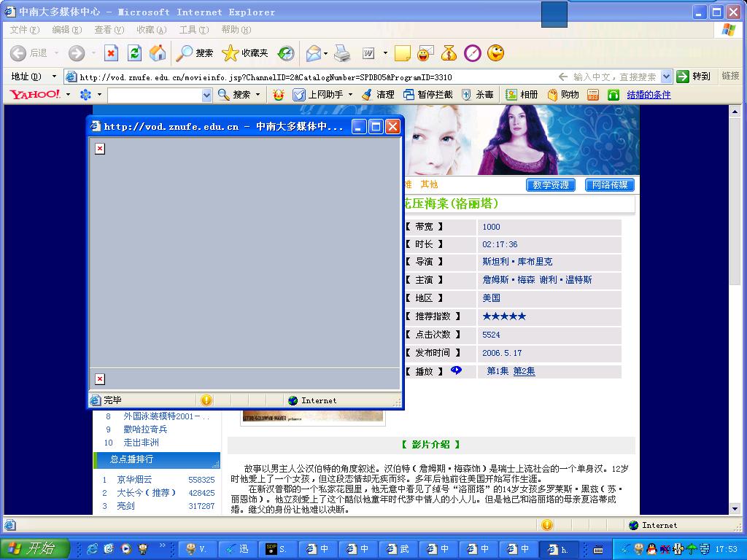Open the History clock icon
This screenshot has height=560, width=747.
[x=286, y=52]
